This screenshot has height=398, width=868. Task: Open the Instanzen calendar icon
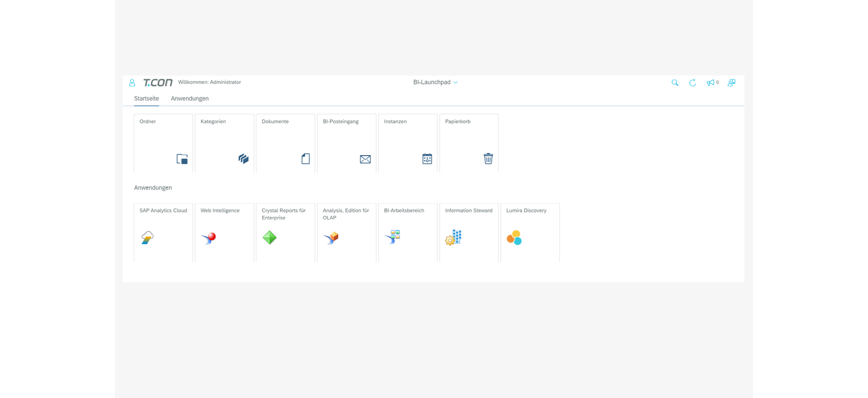pyautogui.click(x=427, y=159)
